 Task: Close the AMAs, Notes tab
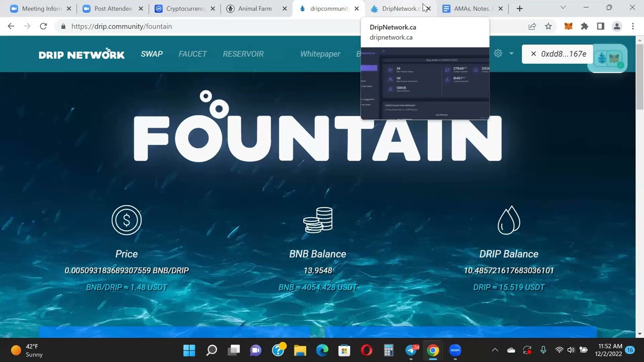coord(501,9)
